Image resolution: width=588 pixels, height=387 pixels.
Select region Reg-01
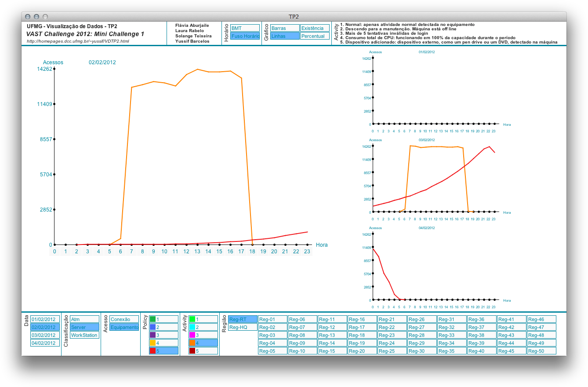click(272, 319)
